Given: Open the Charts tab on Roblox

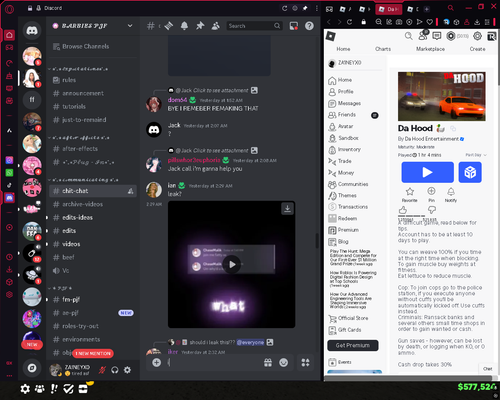Looking at the screenshot, I should coord(383,49).
